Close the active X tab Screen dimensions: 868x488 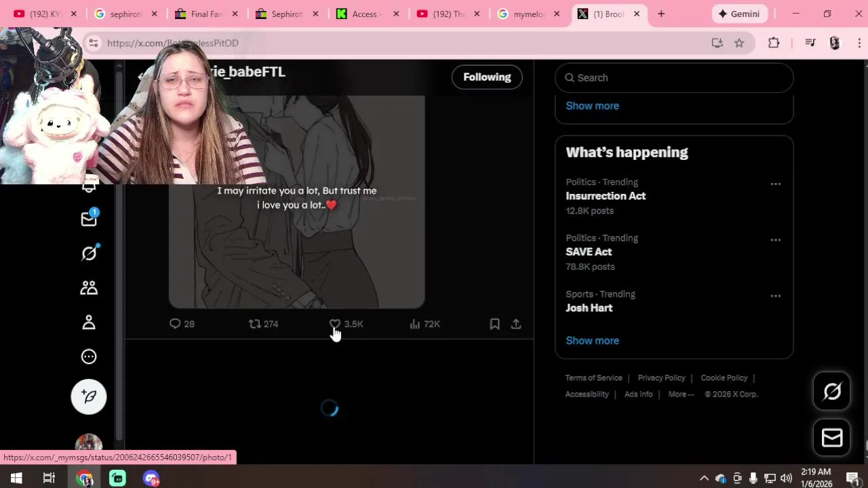pyautogui.click(x=637, y=14)
